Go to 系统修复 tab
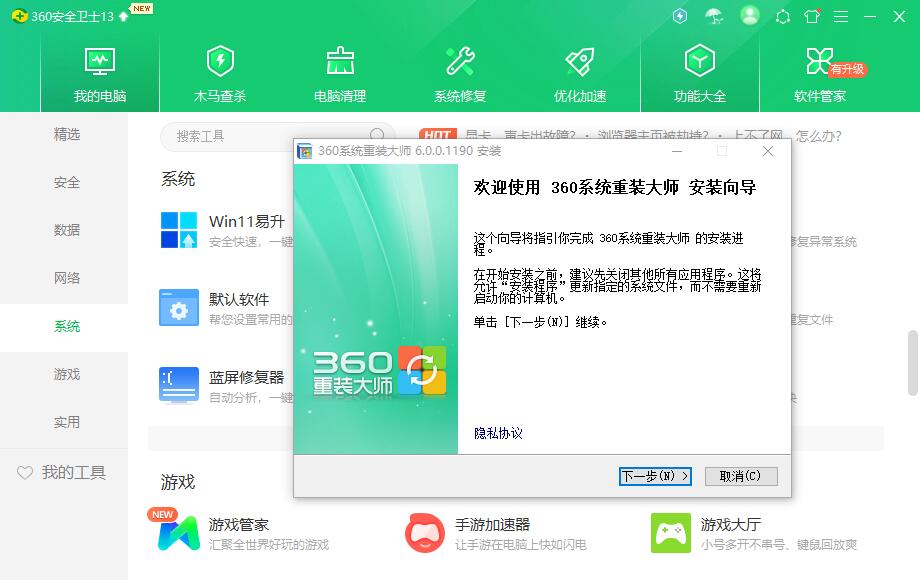The image size is (920, 580). click(460, 74)
